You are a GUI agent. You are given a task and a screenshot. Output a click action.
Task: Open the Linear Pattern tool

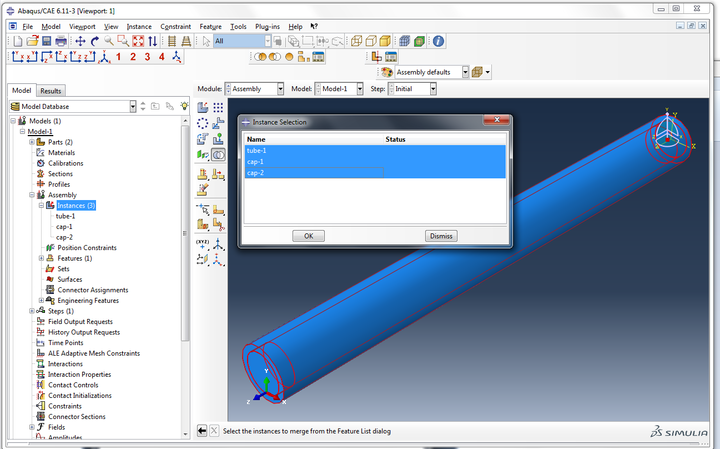pyautogui.click(x=218, y=107)
